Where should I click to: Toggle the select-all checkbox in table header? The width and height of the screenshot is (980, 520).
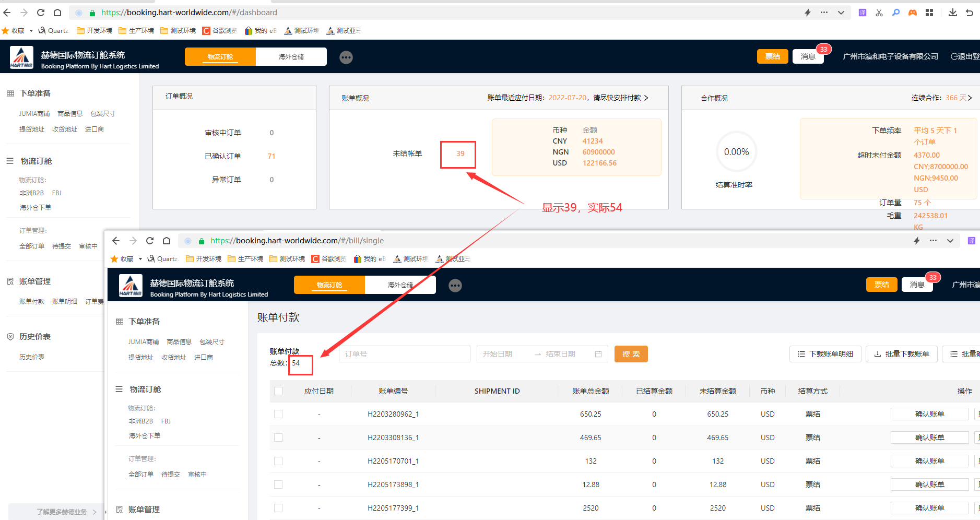click(x=278, y=391)
